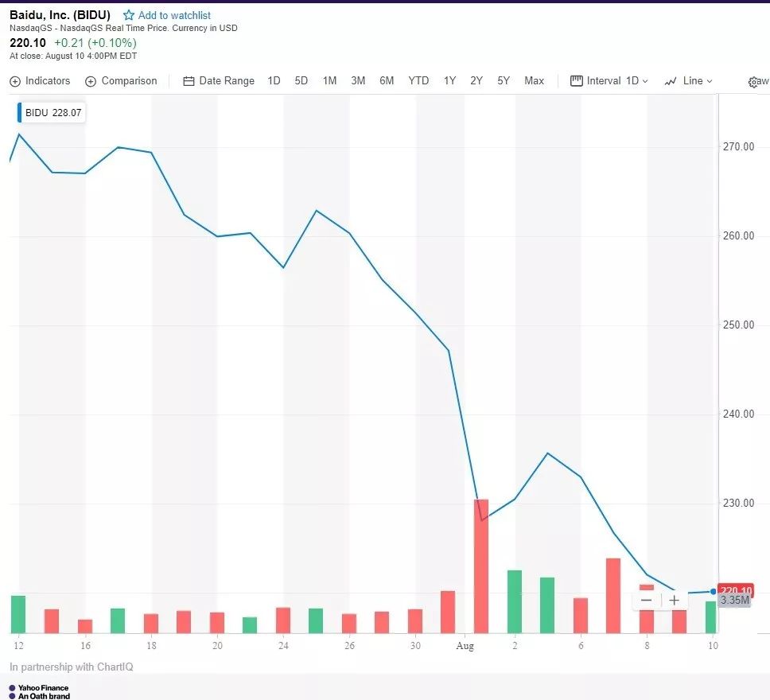Click the Aug label on the date axis
Viewport: 770px width, 700px height.
(x=465, y=645)
